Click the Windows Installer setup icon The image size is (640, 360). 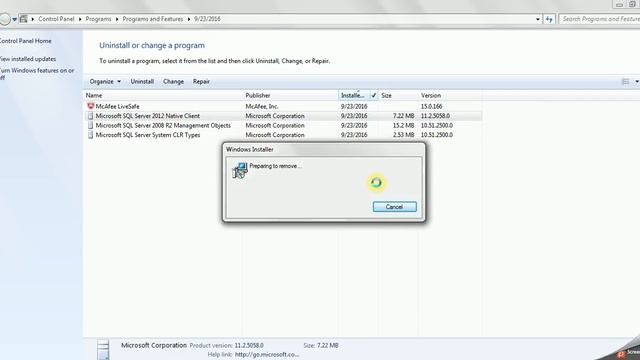[240, 170]
